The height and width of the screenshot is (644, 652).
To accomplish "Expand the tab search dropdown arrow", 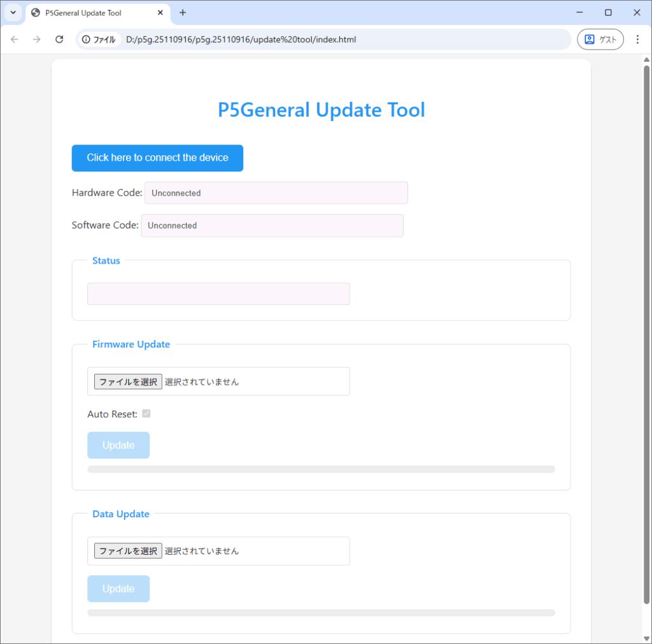I will (x=13, y=13).
